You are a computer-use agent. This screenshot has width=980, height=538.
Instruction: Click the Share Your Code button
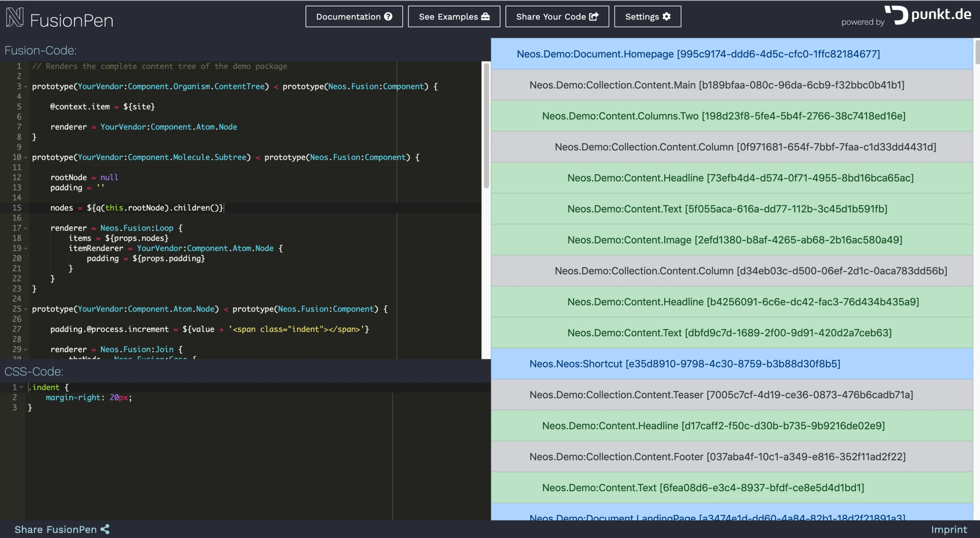pyautogui.click(x=557, y=17)
